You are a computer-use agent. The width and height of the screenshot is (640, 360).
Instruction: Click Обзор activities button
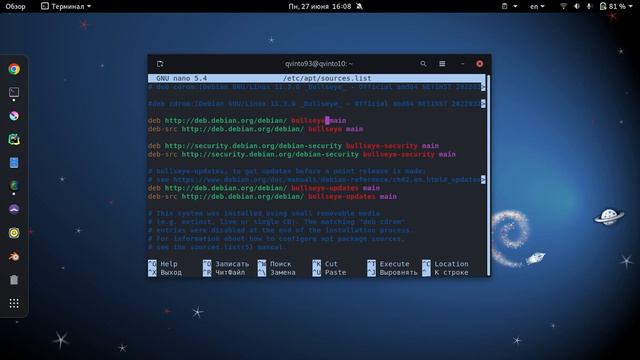(x=16, y=6)
